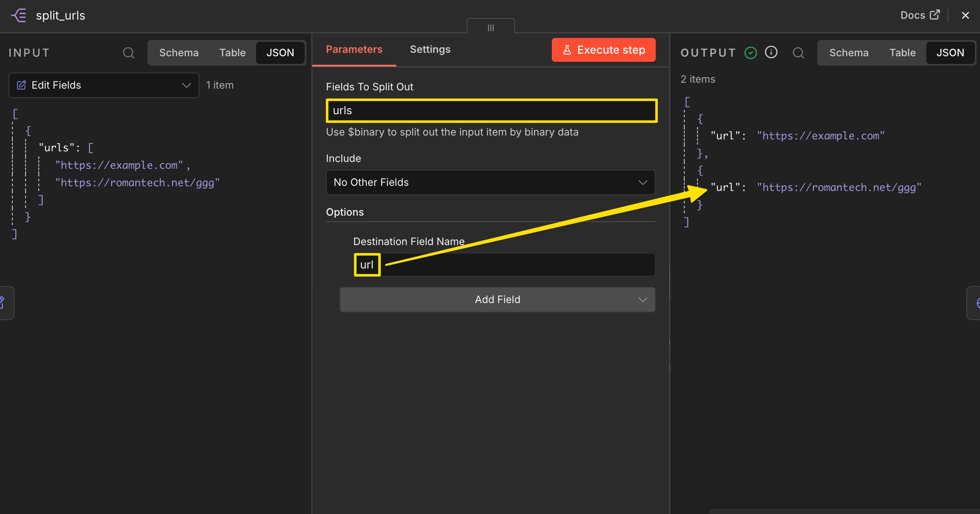
Task: Select JSON view in input panel
Action: (280, 53)
